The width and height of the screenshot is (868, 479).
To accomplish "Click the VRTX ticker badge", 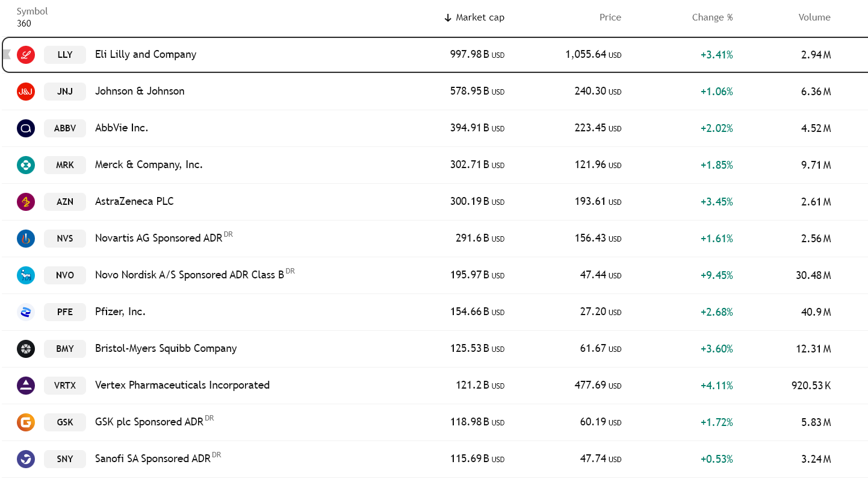I will (x=64, y=385).
